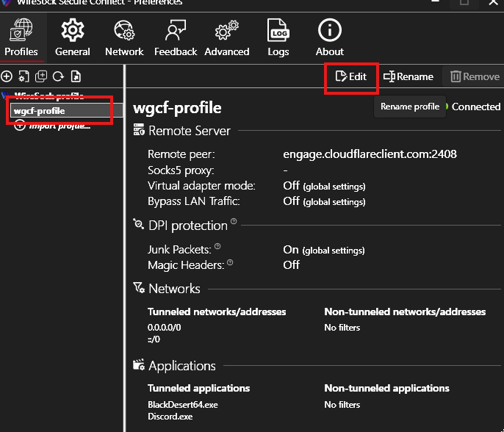The image size is (504, 432).
Task: Click the file with arrow shortcut icon
Action: 76,76
